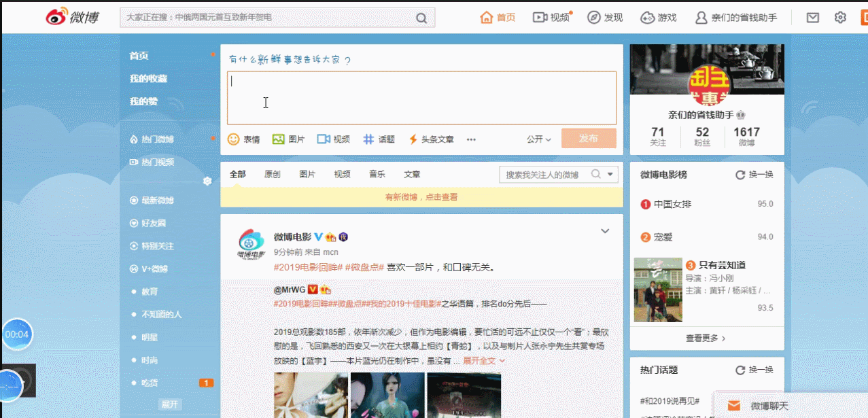Write a 头条文章 headline article
The height and width of the screenshot is (418, 868).
click(x=431, y=139)
